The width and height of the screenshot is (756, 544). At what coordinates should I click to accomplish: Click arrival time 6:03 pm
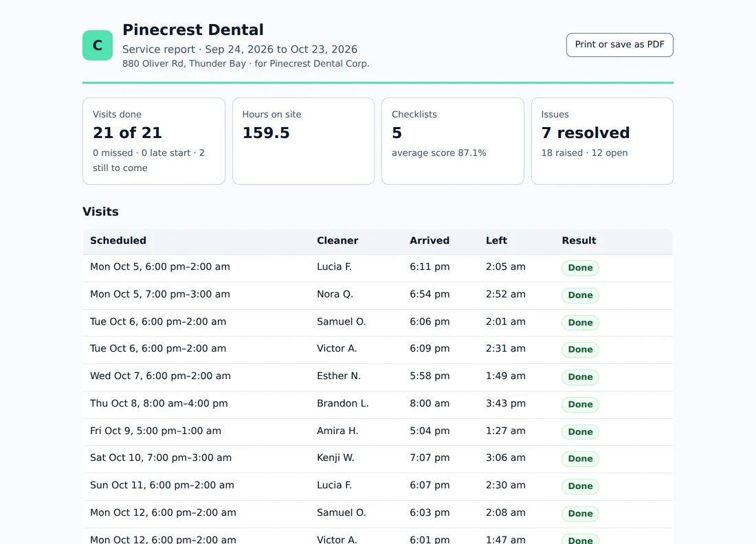pos(430,513)
